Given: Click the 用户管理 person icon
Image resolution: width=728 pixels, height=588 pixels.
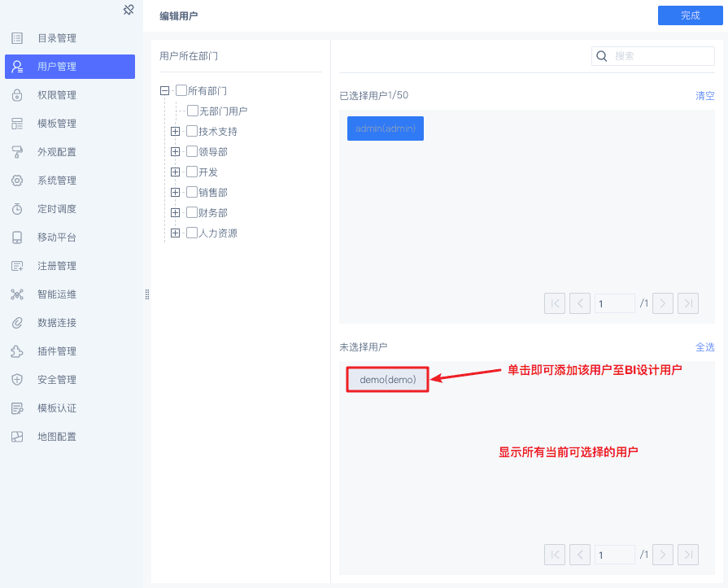Looking at the screenshot, I should tap(17, 67).
